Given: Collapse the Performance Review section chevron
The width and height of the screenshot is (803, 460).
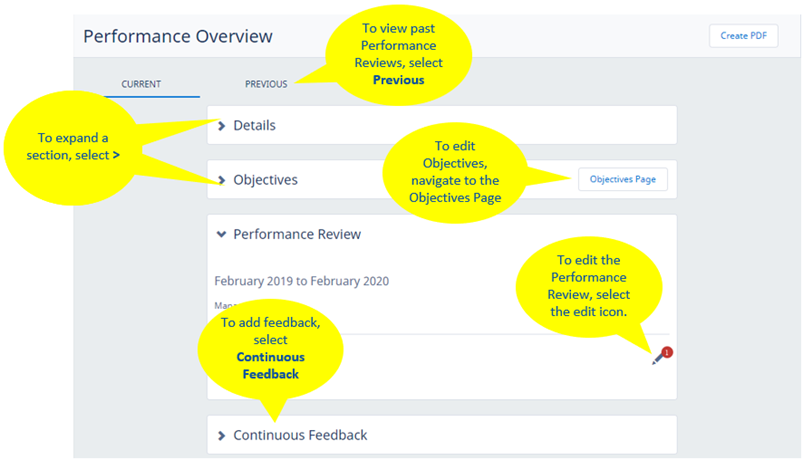Looking at the screenshot, I should [x=222, y=234].
